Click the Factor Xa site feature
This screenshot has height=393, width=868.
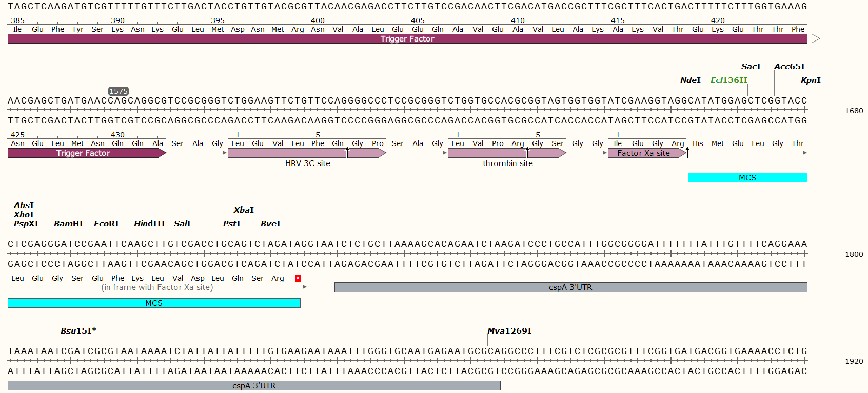[x=646, y=153]
